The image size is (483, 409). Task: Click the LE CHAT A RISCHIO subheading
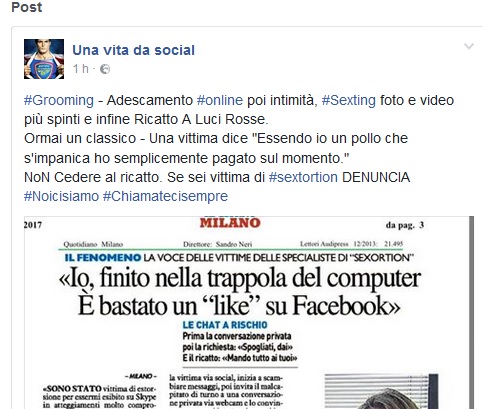225,325
